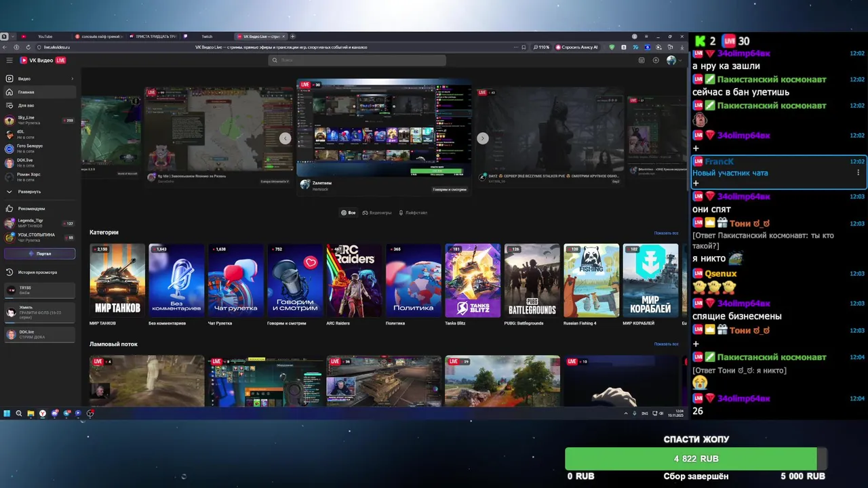Go to the next carousel stream
868x488 pixels.
pyautogui.click(x=483, y=138)
